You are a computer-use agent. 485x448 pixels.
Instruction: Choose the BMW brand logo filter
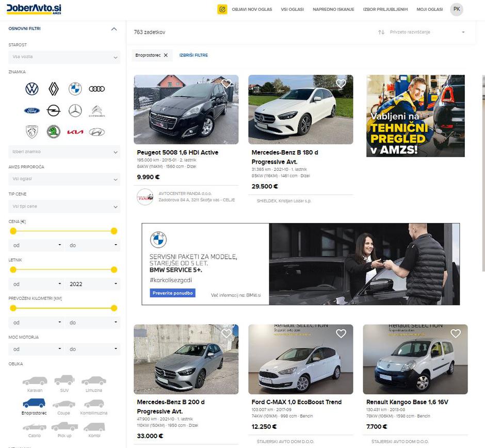click(75, 89)
